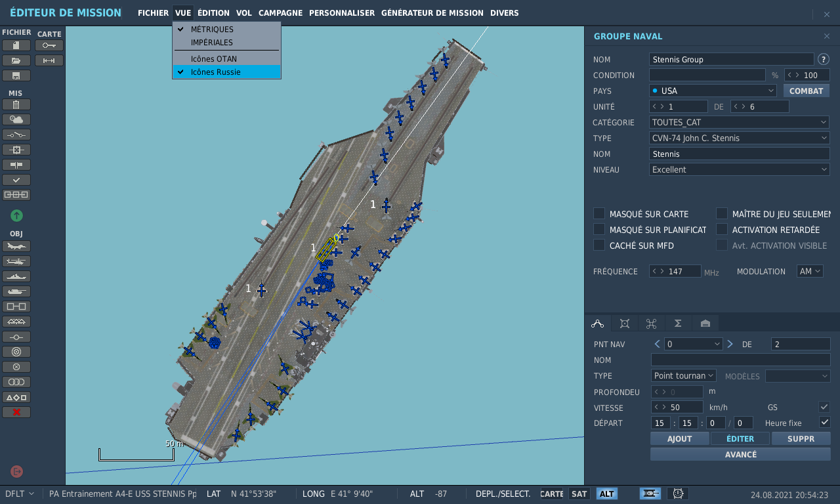
Task: Select the ship group placement tool
Action: tap(16, 276)
